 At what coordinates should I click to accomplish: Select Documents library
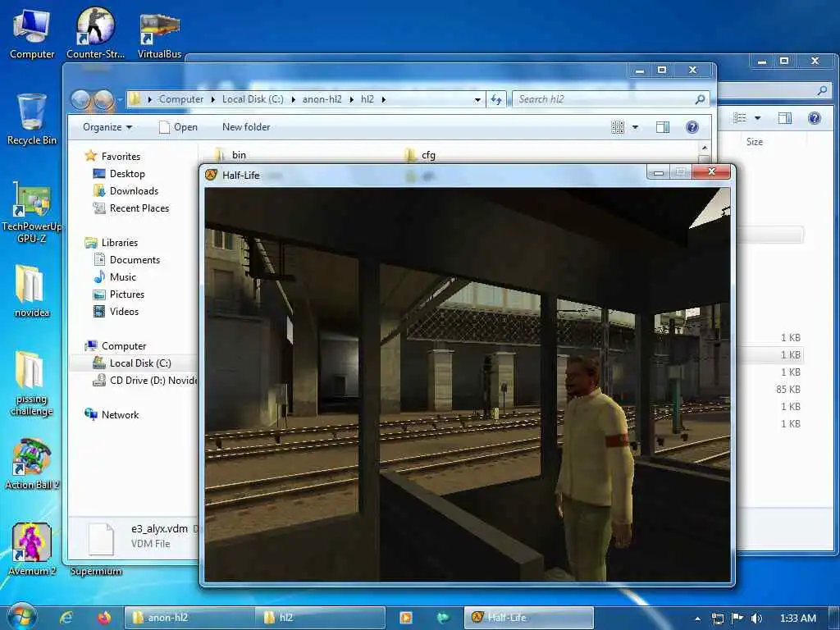coord(127,260)
